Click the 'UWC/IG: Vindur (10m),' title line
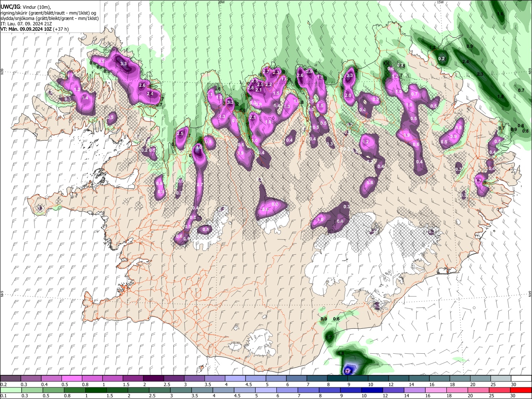 point(26,7)
